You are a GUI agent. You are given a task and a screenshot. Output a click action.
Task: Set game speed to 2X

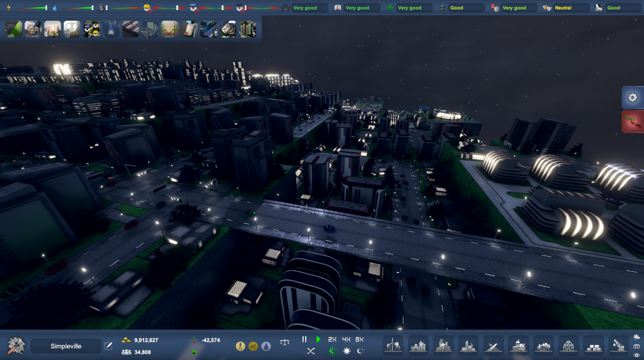[x=332, y=339]
